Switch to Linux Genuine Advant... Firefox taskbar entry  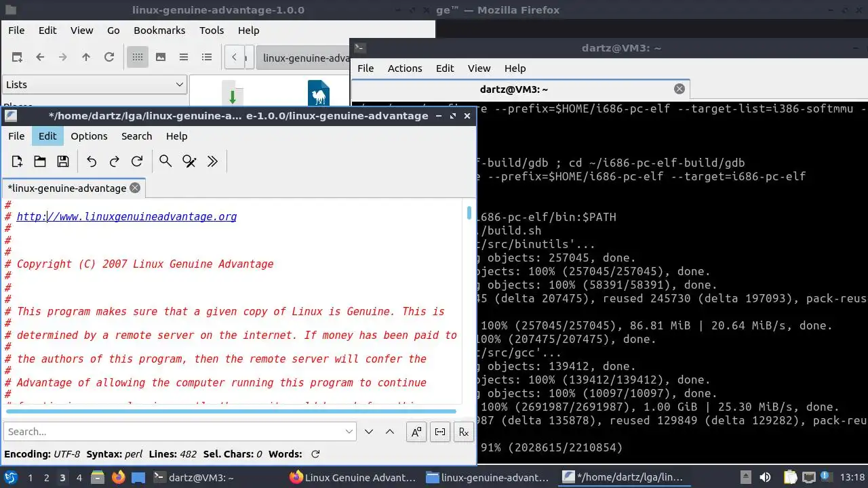point(353,477)
